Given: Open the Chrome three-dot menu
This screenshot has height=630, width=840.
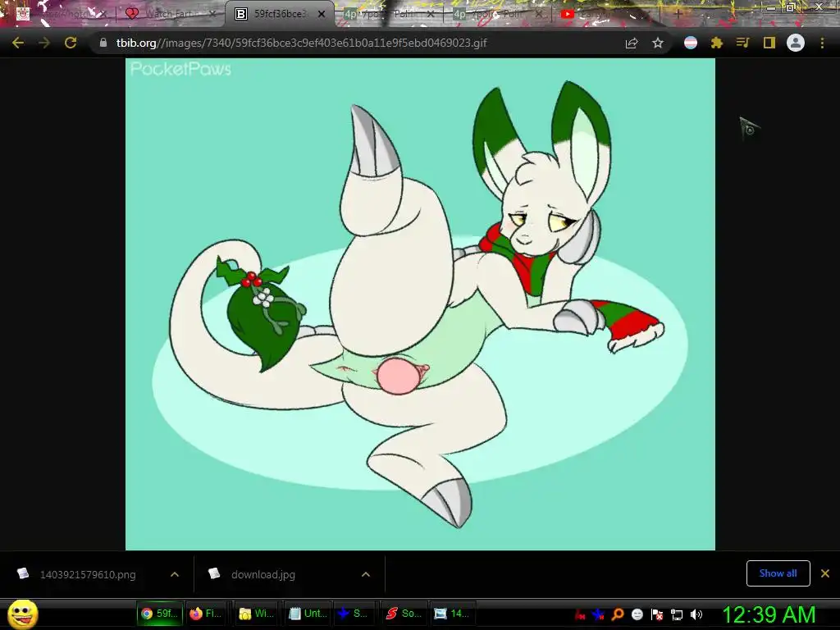Looking at the screenshot, I should [x=822, y=43].
